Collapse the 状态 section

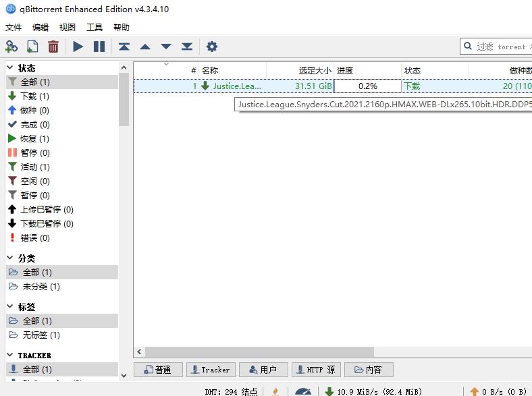pos(11,68)
